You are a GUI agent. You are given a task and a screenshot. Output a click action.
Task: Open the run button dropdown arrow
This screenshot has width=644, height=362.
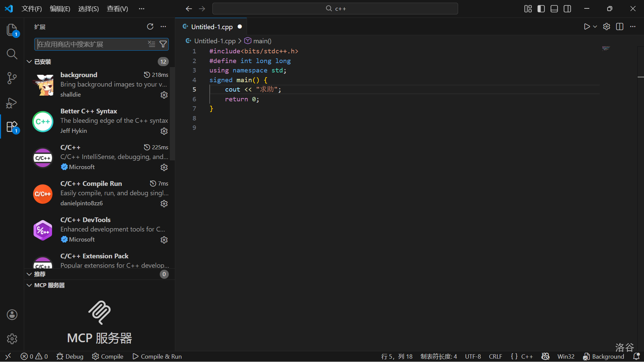595,27
